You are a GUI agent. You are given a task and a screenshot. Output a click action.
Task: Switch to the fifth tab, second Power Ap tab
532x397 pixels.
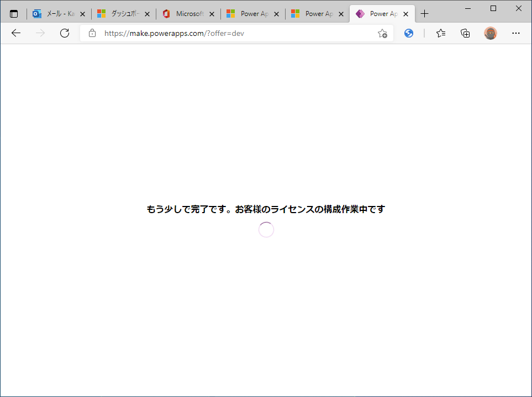tap(318, 14)
